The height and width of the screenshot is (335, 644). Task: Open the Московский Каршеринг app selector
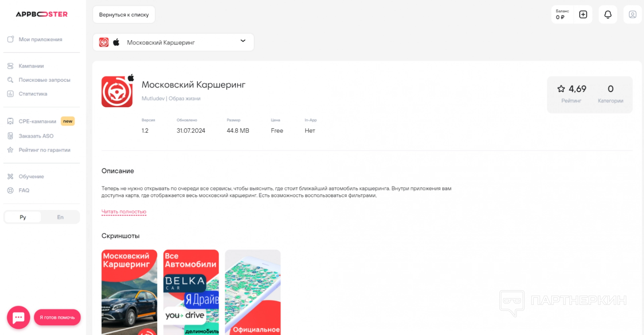(173, 43)
